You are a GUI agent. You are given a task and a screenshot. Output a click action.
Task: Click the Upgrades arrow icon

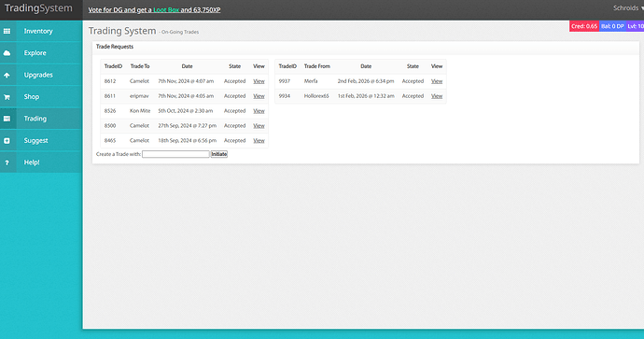pyautogui.click(x=7, y=76)
